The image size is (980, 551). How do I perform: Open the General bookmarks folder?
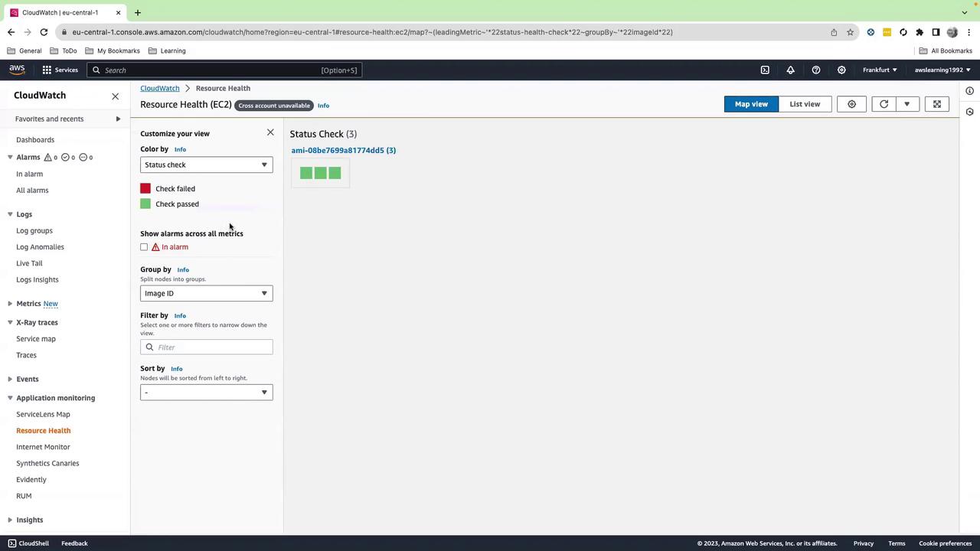point(24,51)
